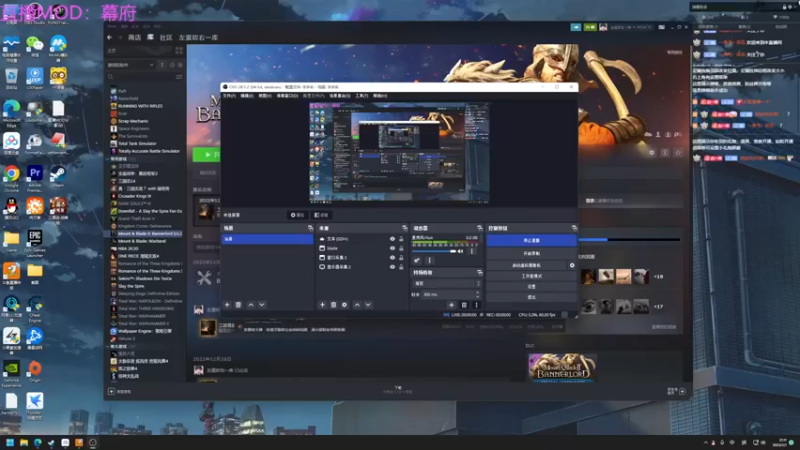This screenshot has height=450, width=800.
Task: Open virtual camera settings gear
Action: 572,265
